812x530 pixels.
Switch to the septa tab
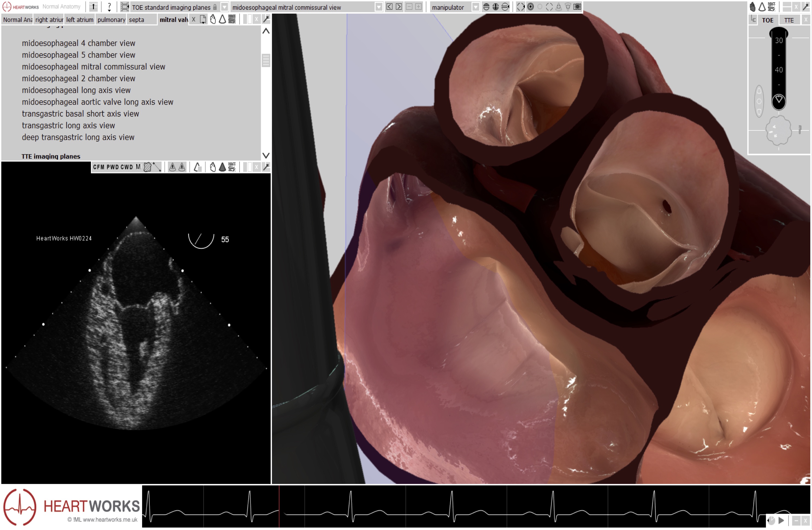[x=142, y=20]
